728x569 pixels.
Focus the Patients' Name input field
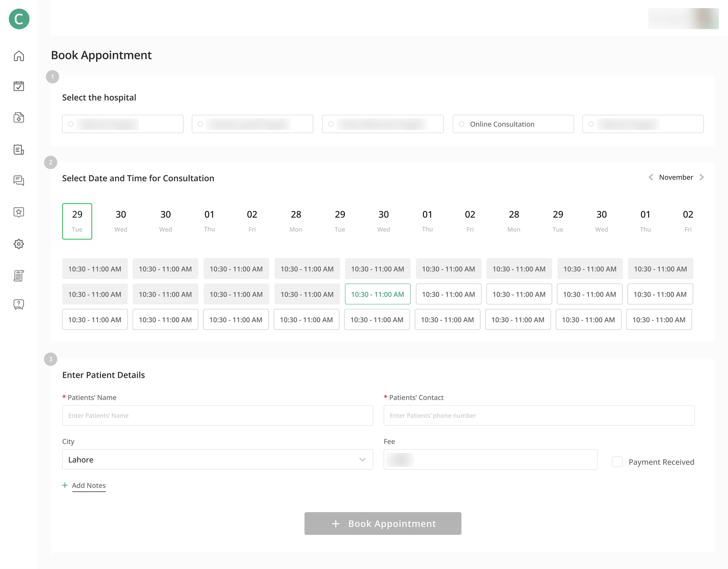click(x=217, y=416)
